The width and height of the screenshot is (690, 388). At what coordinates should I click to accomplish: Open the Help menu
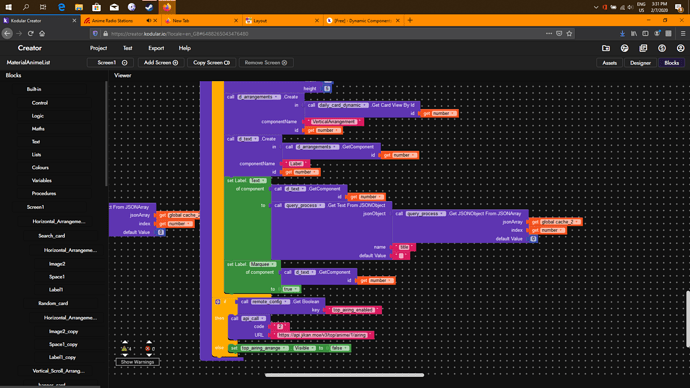point(184,48)
